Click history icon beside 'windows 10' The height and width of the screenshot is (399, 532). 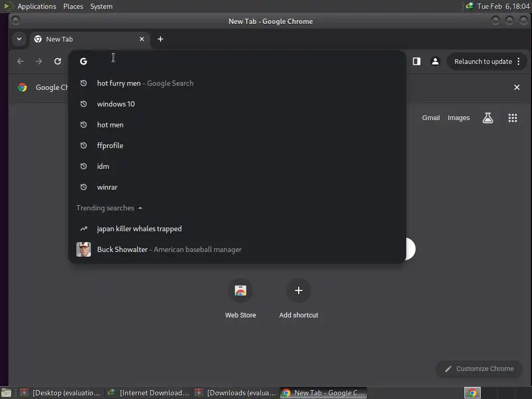[84, 104]
